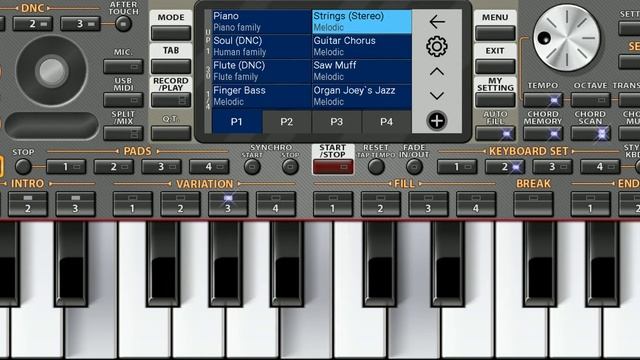This screenshot has width=640, height=360.
Task: Switch to the P3 page tab
Action: click(337, 122)
